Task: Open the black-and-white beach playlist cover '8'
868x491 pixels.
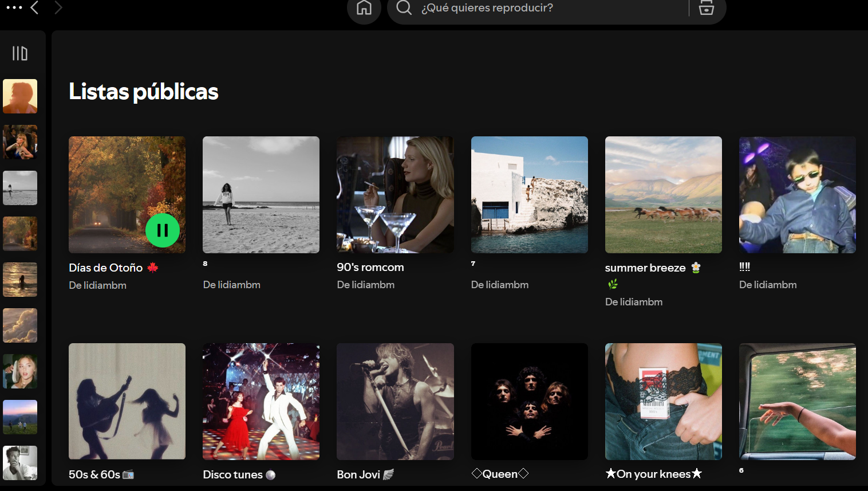Action: click(261, 195)
